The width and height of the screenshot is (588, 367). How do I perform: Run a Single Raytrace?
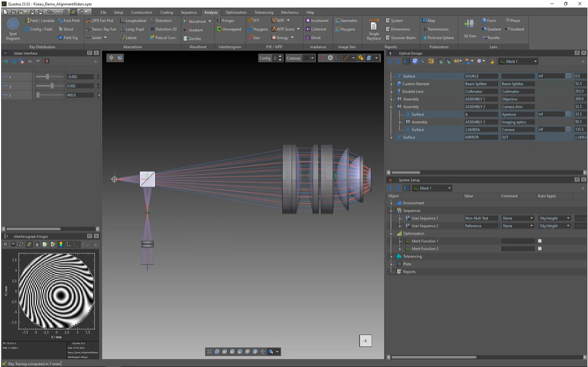pos(374,29)
